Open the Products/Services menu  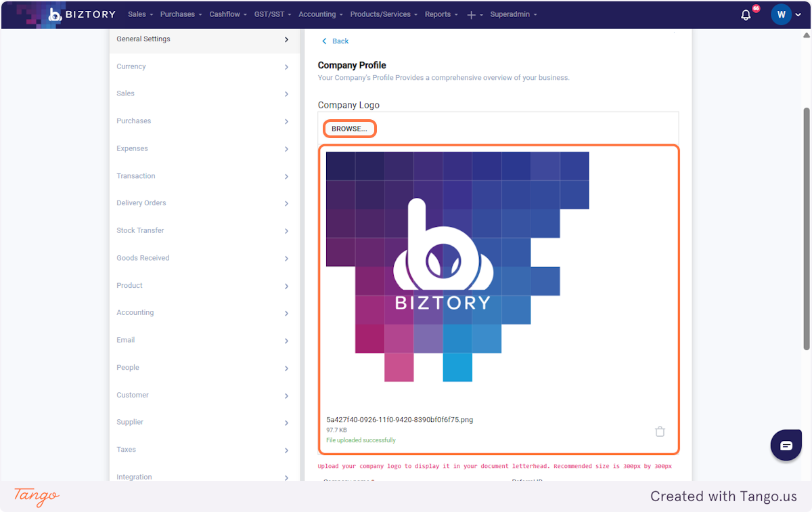coord(384,14)
